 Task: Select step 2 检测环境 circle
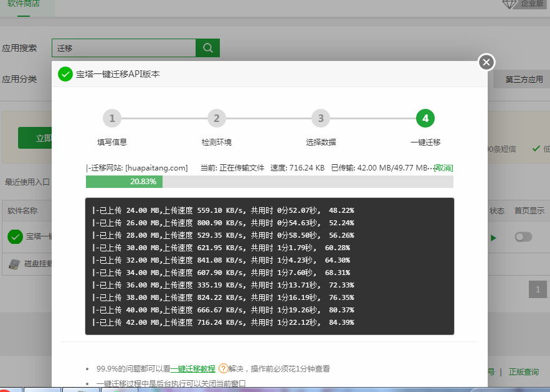point(216,118)
